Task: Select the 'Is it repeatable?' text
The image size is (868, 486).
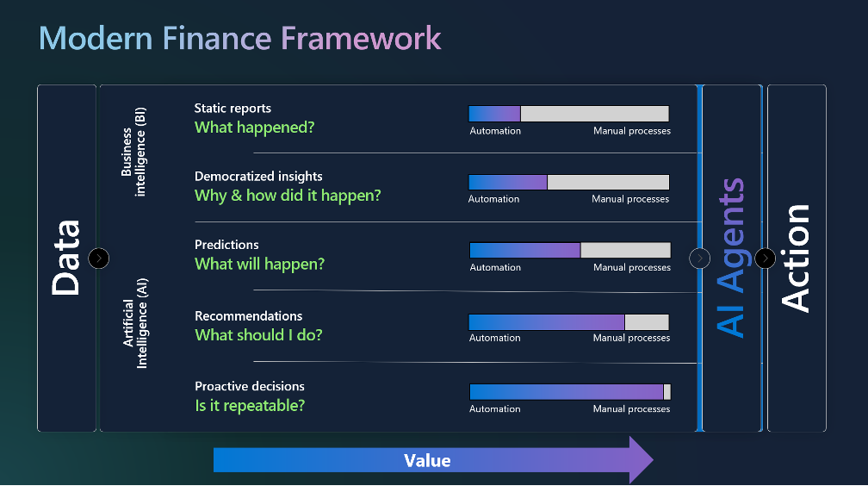Action: [x=250, y=406]
